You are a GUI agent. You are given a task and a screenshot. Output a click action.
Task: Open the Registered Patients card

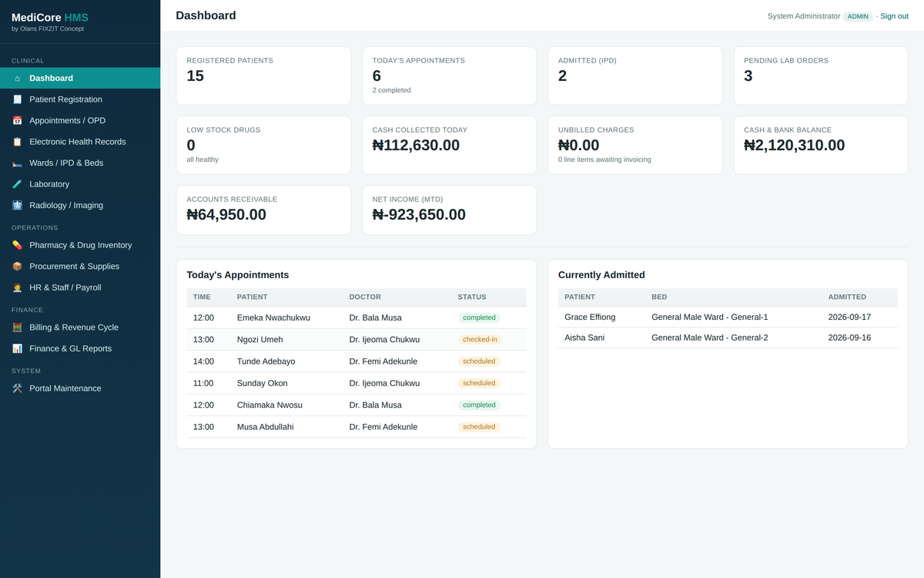[263, 76]
